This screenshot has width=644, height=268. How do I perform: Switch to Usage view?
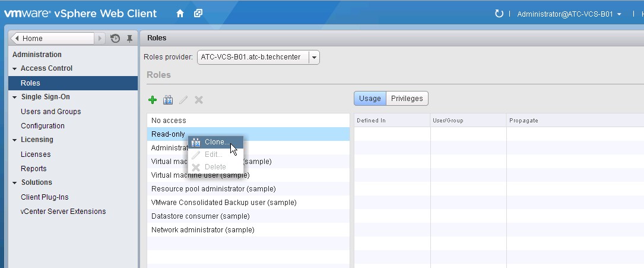pos(370,99)
